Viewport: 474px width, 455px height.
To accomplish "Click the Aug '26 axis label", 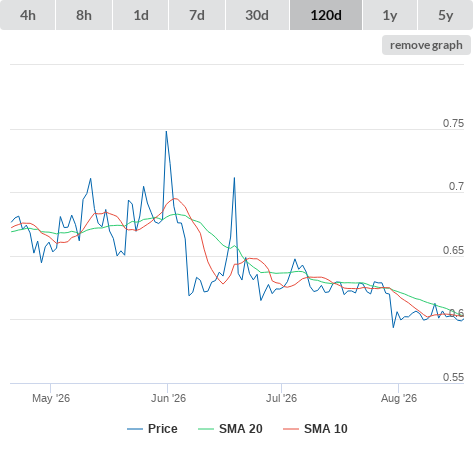I will (x=399, y=398).
